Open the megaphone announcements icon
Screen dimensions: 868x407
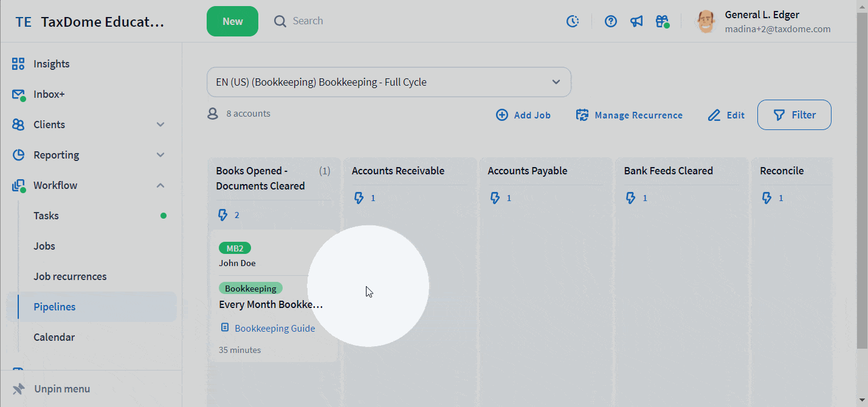(636, 21)
